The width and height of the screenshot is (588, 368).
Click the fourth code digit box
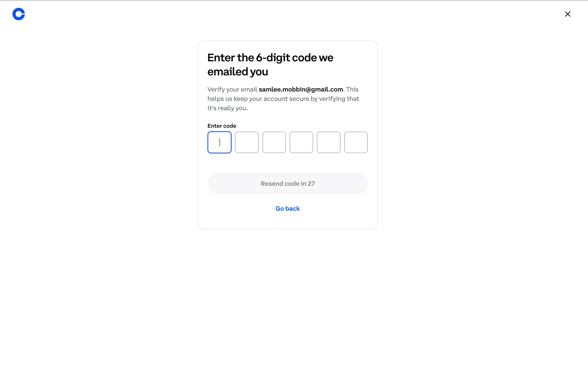[301, 142]
